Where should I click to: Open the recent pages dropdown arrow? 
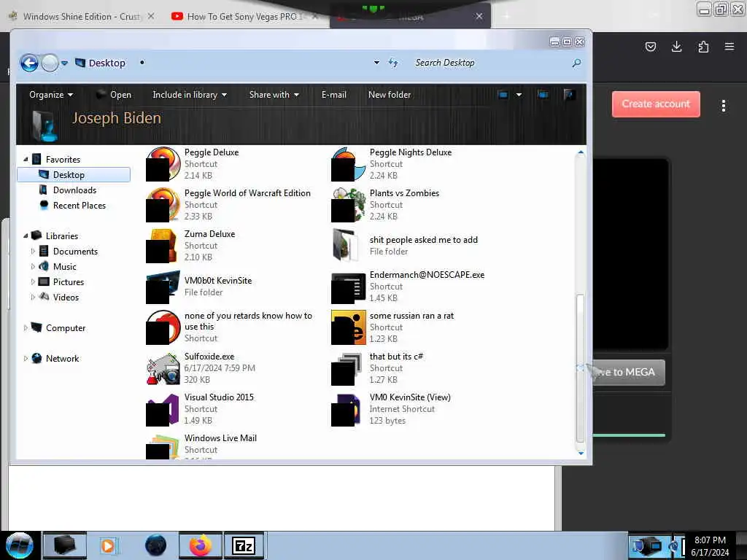pyautogui.click(x=64, y=63)
